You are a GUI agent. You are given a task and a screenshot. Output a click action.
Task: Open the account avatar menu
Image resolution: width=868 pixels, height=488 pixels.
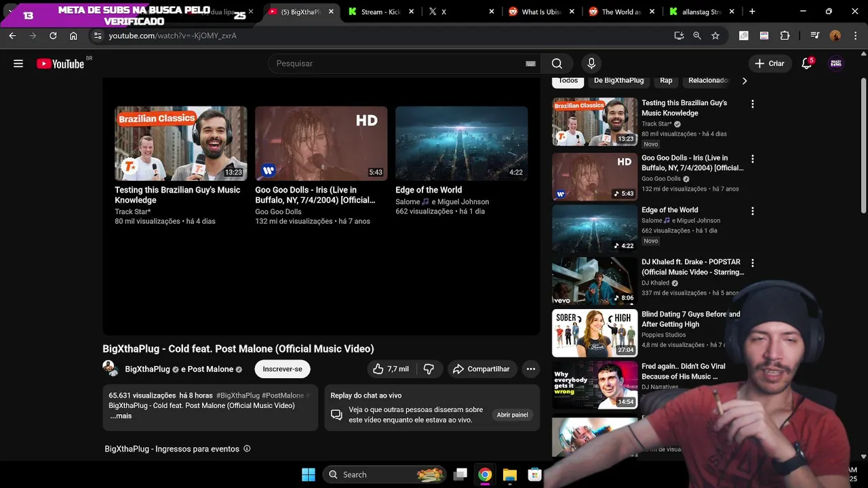[836, 64]
